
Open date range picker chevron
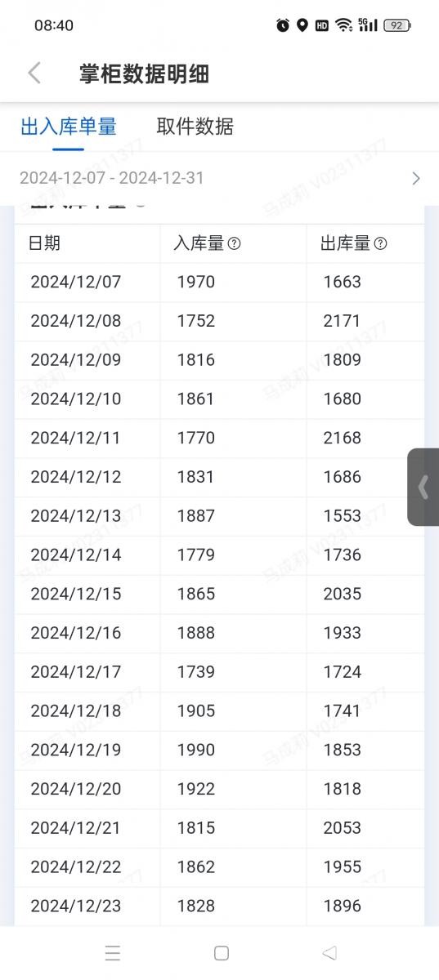coord(416,178)
